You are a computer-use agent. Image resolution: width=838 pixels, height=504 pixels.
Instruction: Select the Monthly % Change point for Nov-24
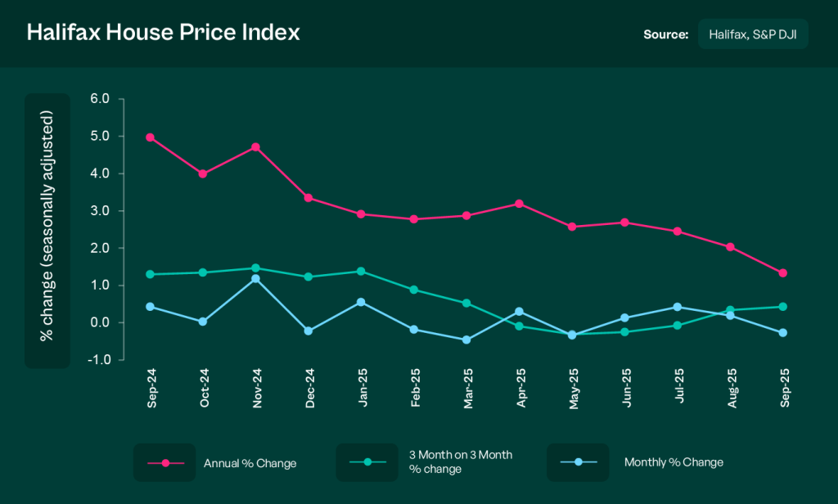(255, 279)
